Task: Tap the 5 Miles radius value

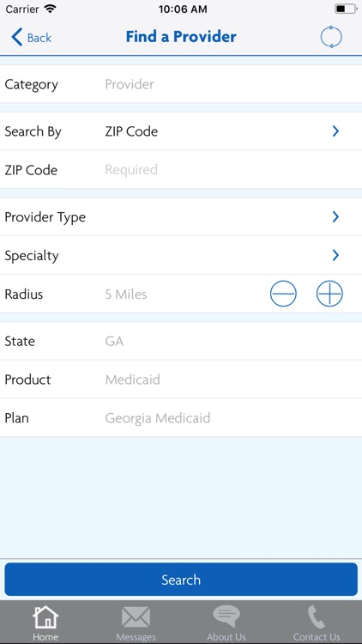Action: coord(126,294)
